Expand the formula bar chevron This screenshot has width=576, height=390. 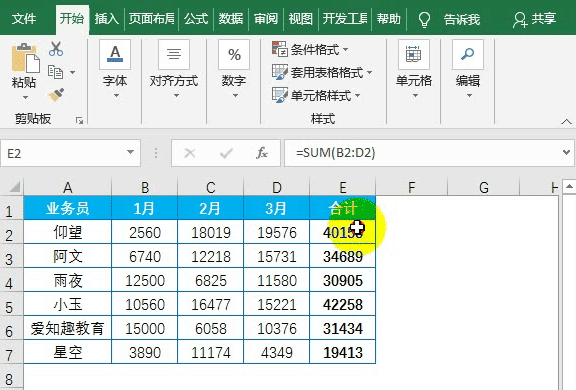click(x=566, y=152)
